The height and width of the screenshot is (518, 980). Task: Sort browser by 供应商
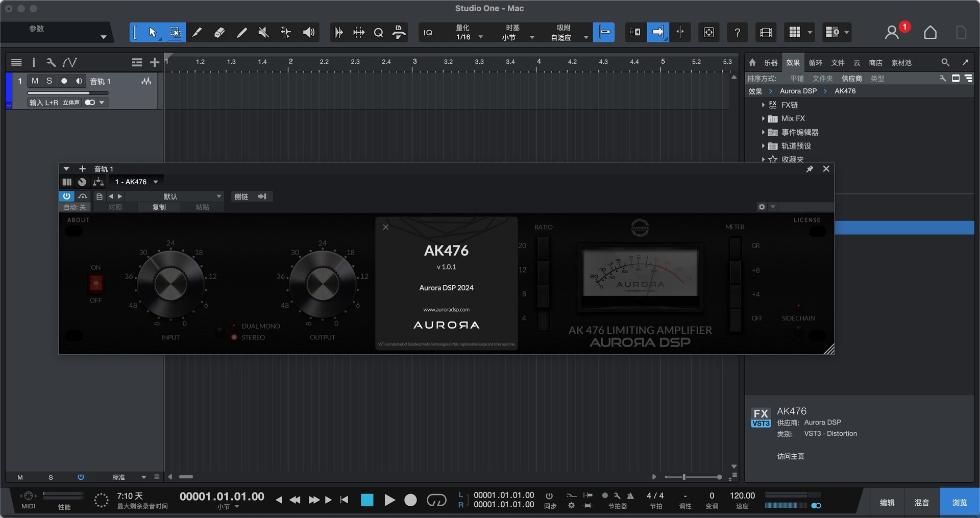point(851,79)
